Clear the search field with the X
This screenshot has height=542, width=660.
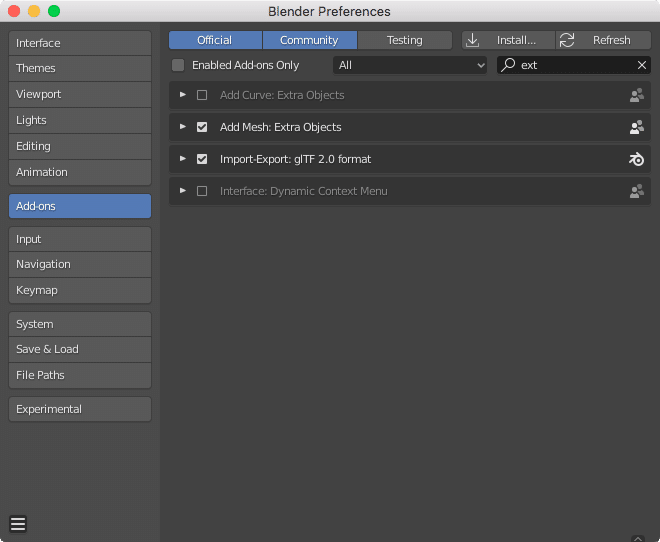641,65
